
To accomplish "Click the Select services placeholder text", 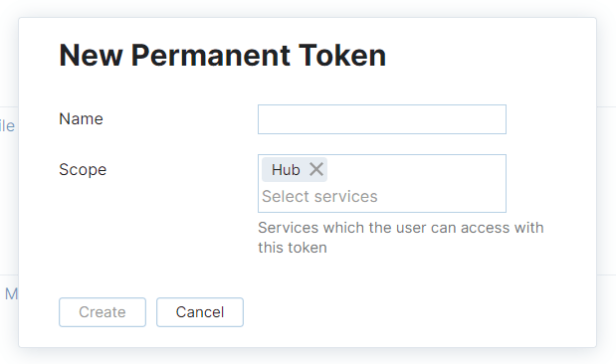I will tap(319, 196).
